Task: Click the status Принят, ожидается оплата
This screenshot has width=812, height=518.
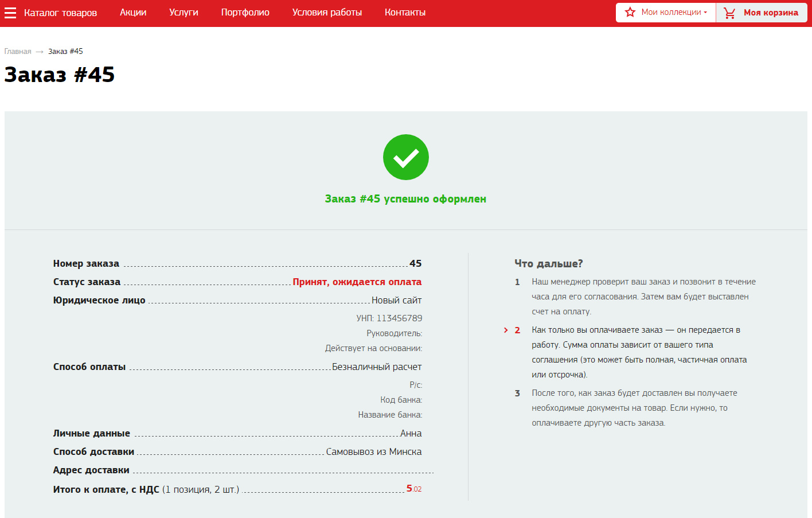Action: (357, 282)
